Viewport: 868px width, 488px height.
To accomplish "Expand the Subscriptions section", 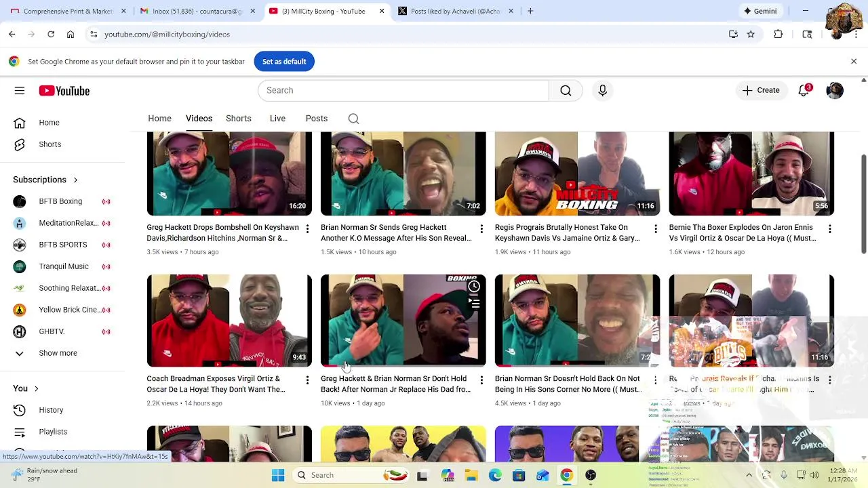I will point(45,180).
